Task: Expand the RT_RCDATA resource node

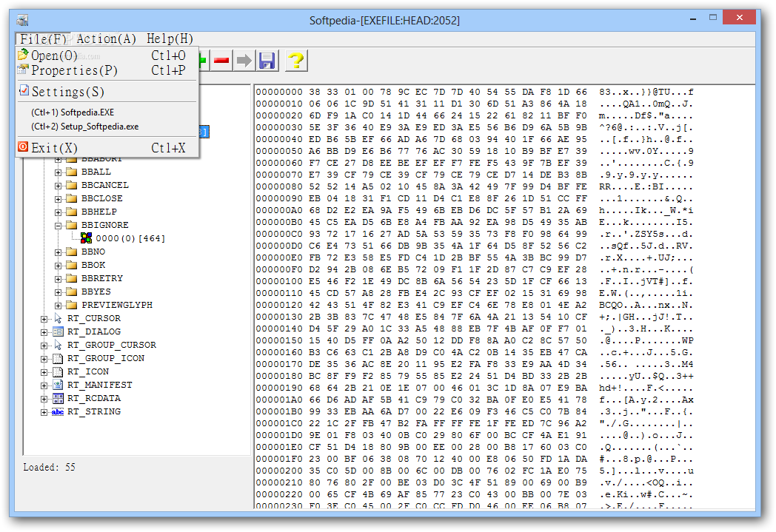Action: [44, 399]
